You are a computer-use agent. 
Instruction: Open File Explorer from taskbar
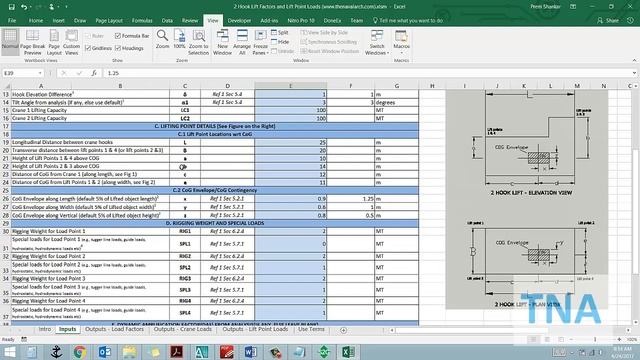click(129, 352)
